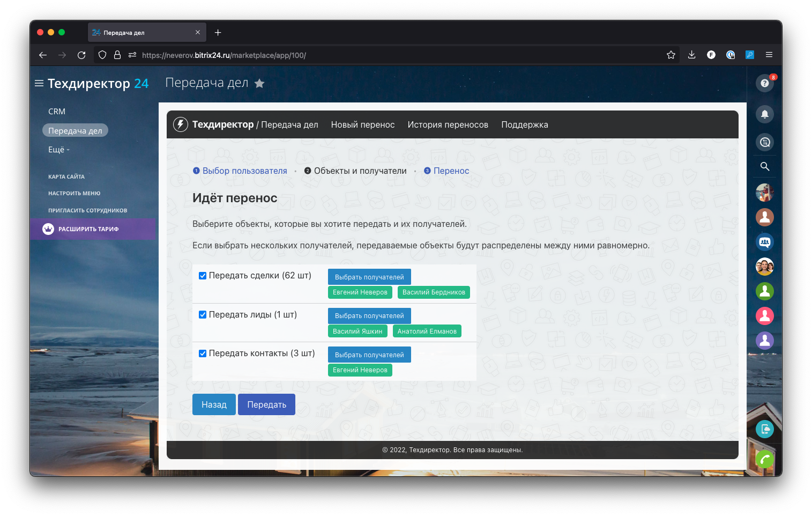This screenshot has height=516, width=812.
Task: Open the help question mark icon
Action: click(x=764, y=83)
